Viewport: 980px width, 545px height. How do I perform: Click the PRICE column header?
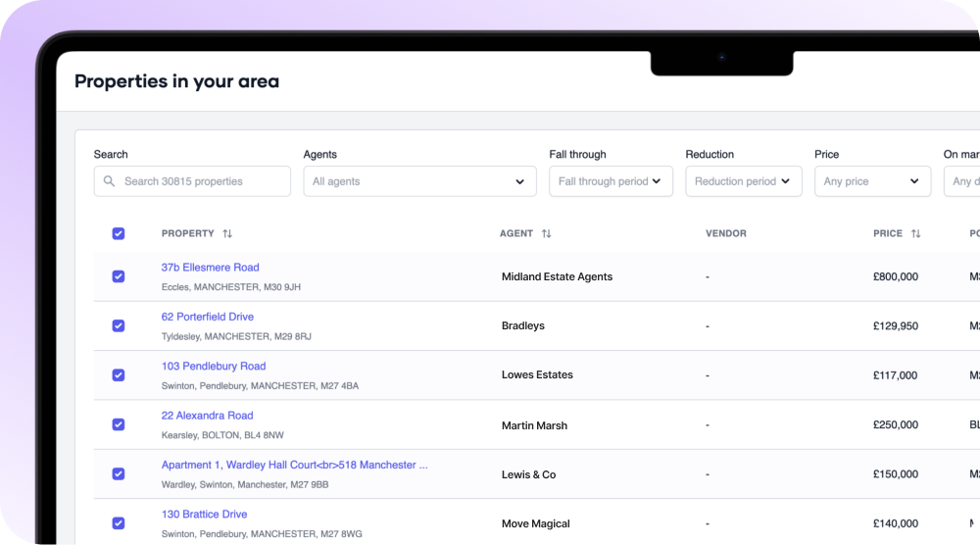pyautogui.click(x=888, y=233)
